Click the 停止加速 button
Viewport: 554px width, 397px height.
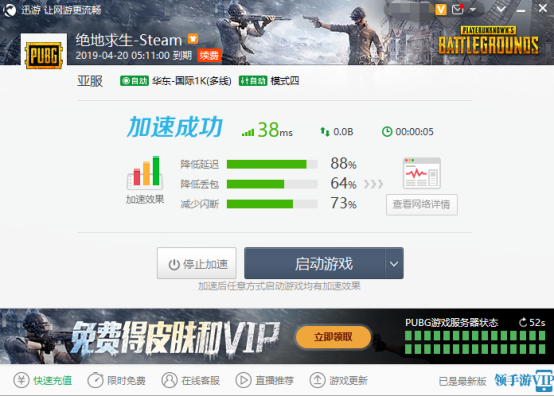[x=197, y=263]
